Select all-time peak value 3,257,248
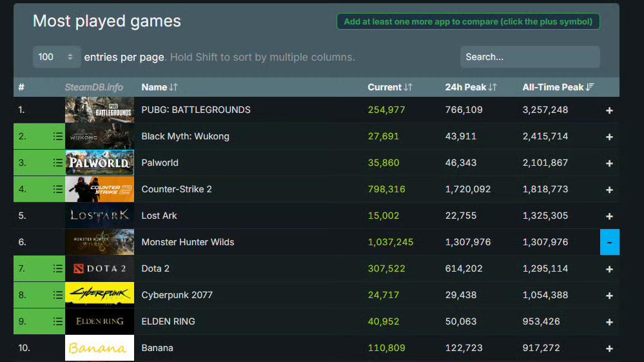Image resolution: width=644 pixels, height=362 pixels. point(545,110)
